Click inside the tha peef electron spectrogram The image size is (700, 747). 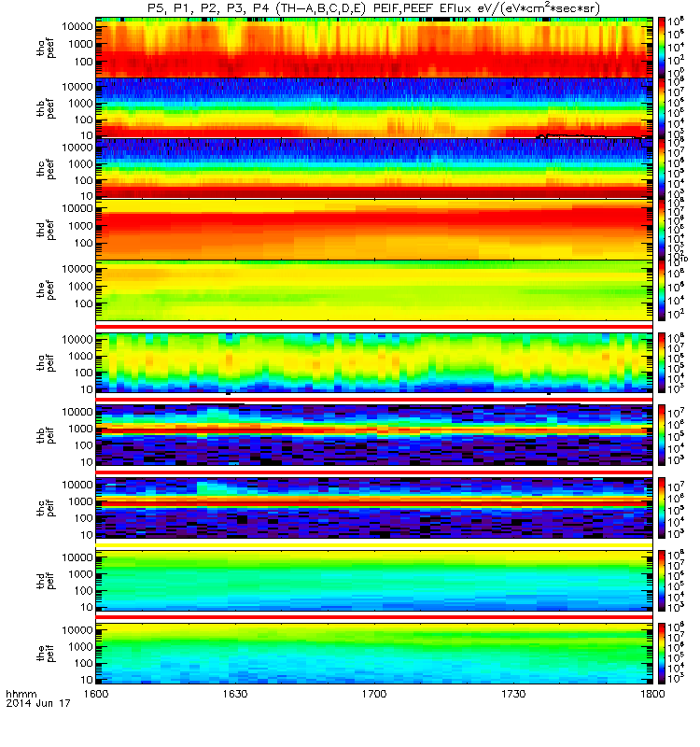click(374, 48)
